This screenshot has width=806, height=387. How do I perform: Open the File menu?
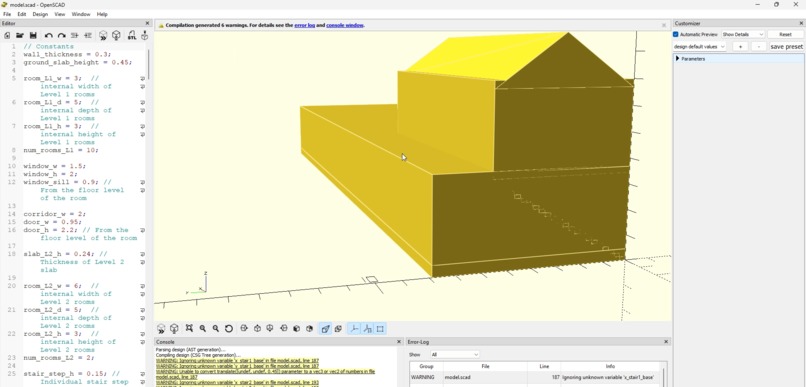coord(7,14)
